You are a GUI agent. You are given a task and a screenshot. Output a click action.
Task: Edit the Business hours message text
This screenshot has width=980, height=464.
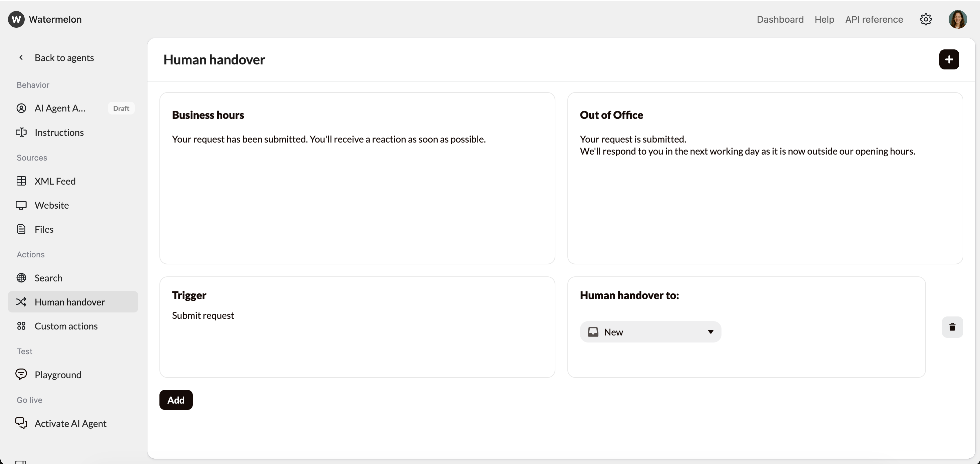coord(328,139)
